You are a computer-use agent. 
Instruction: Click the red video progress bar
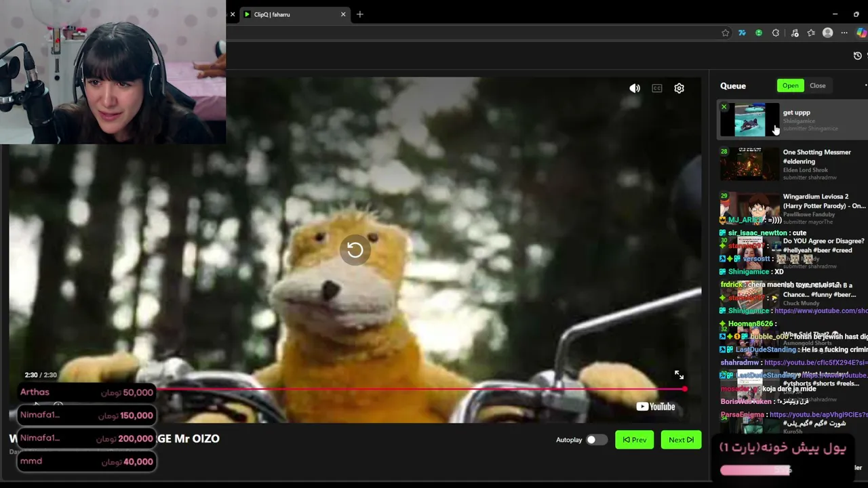[422, 389]
